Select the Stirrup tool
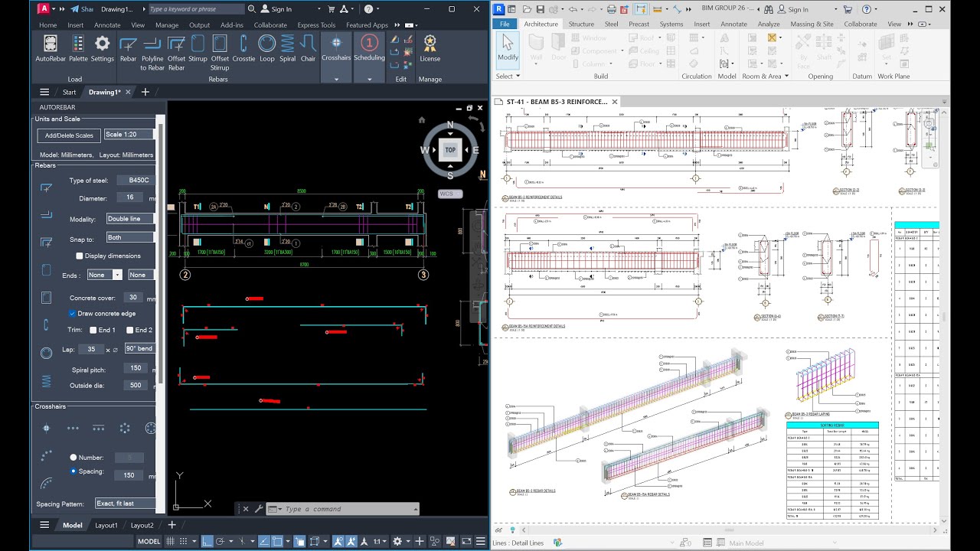Viewport: 980px width, 551px height. [198, 48]
